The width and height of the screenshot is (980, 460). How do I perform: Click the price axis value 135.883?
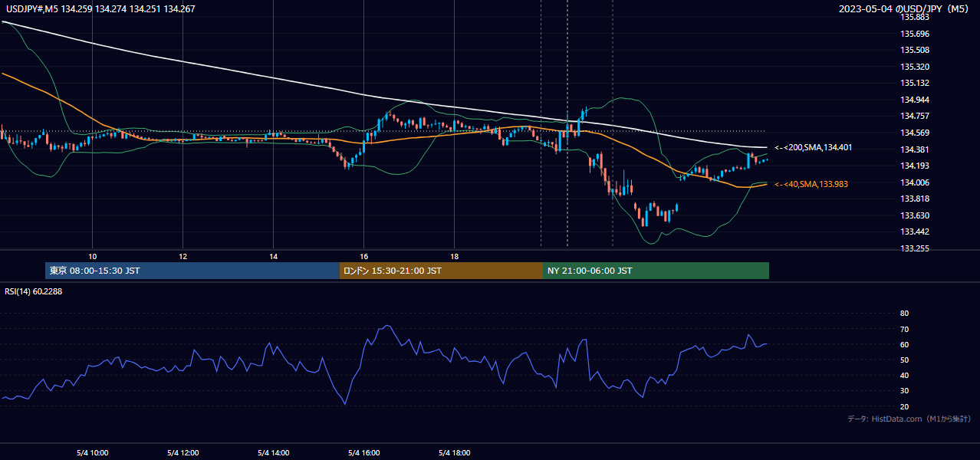click(x=915, y=17)
